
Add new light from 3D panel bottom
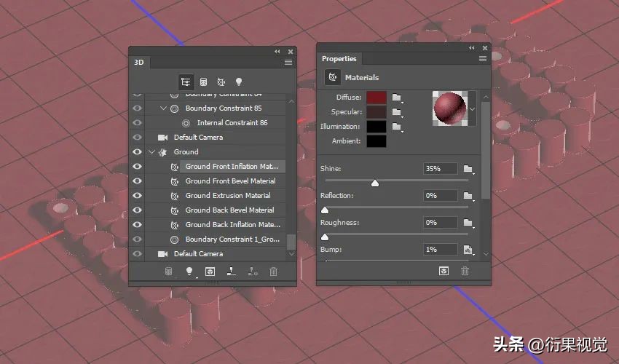pyautogui.click(x=189, y=272)
